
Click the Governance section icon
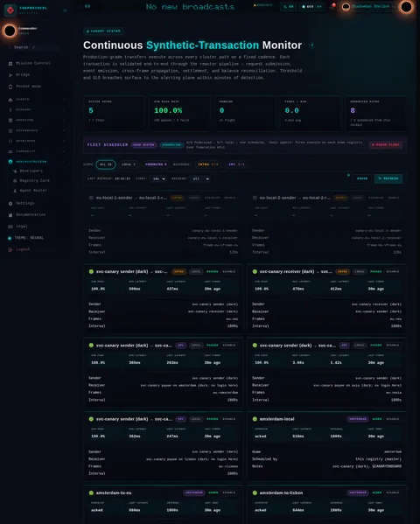coord(10,130)
